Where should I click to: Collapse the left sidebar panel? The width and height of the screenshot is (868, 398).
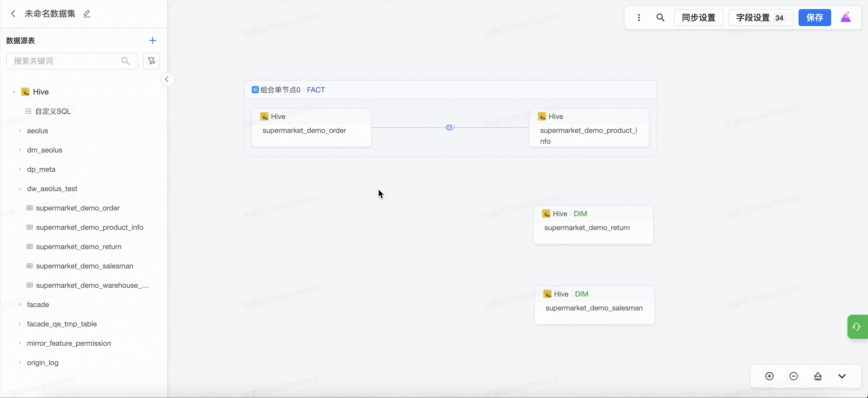point(167,79)
